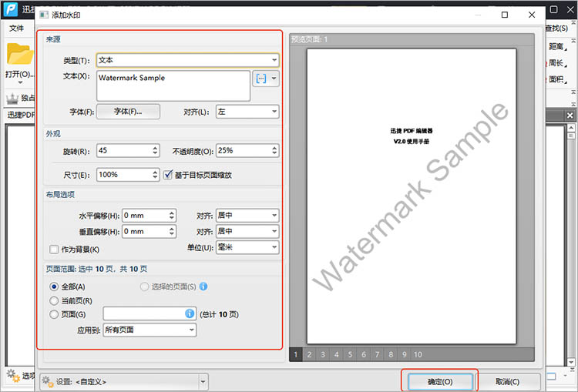The image size is (578, 392).
Task: Click the 字体(F)... font button
Action: [x=128, y=112]
